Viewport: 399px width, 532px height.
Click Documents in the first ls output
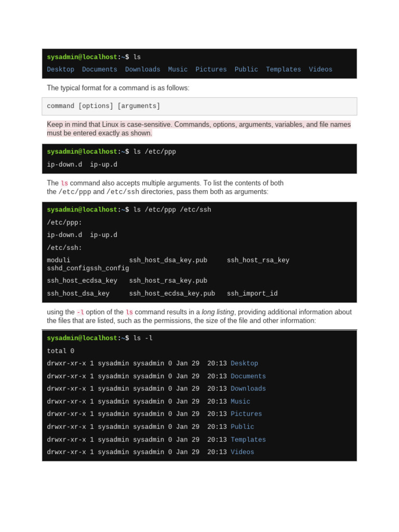[x=99, y=70]
